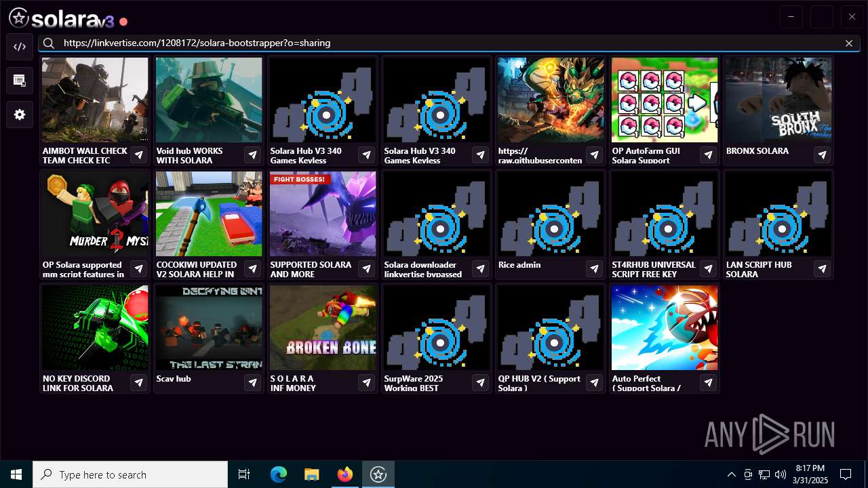Show hidden tray icons chevron
Viewport: 868px width, 488px height.
point(731,474)
